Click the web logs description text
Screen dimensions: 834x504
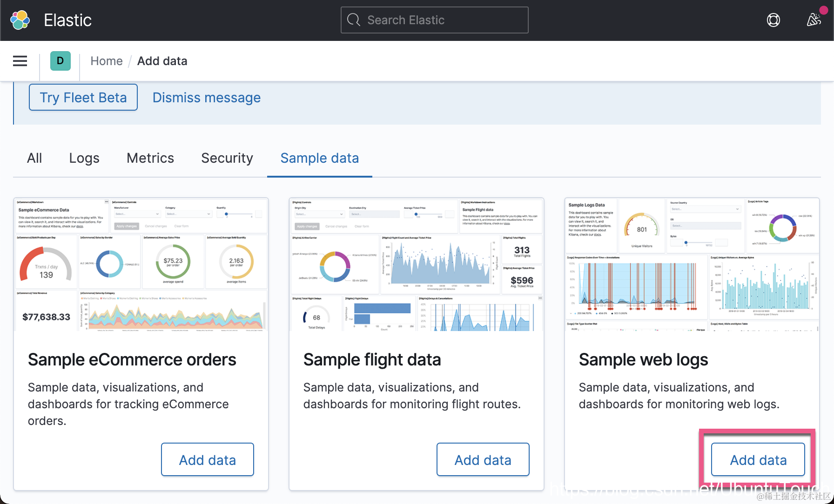tap(679, 396)
